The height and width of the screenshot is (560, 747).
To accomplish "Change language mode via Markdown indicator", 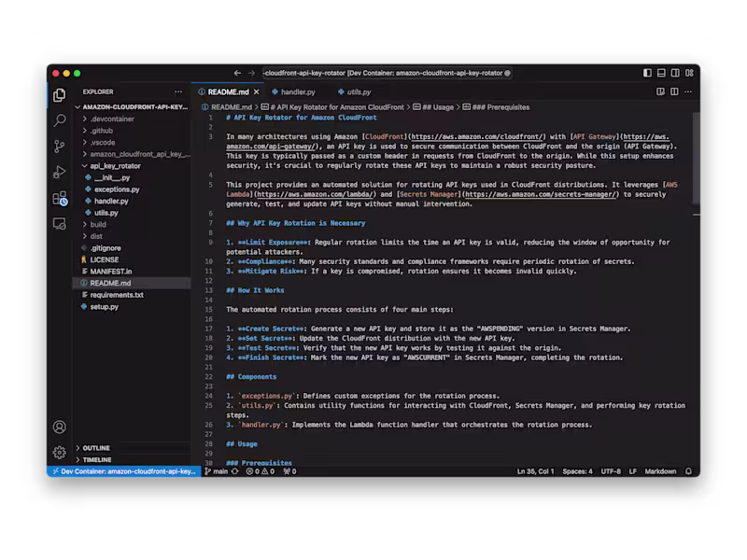I will coord(660,471).
